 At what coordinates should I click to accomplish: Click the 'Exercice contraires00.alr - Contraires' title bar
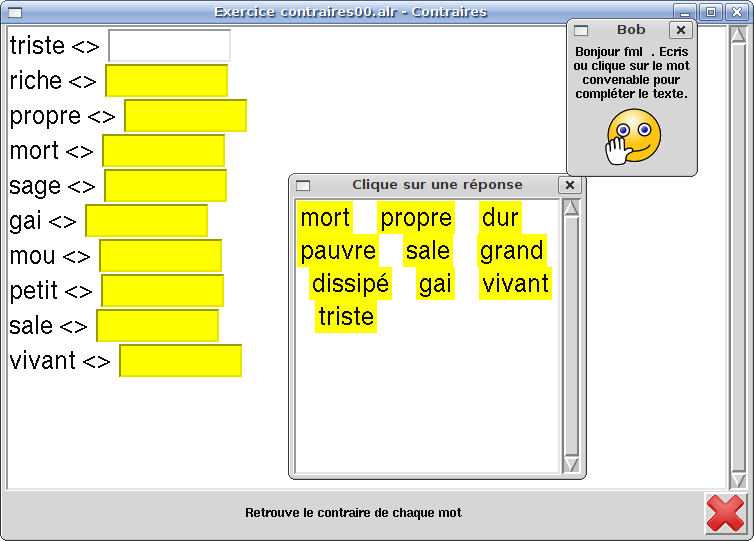click(351, 12)
